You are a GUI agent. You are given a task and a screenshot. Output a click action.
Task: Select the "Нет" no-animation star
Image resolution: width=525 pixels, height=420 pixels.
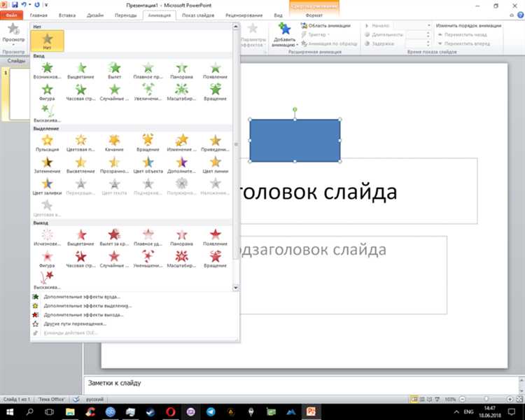click(47, 41)
